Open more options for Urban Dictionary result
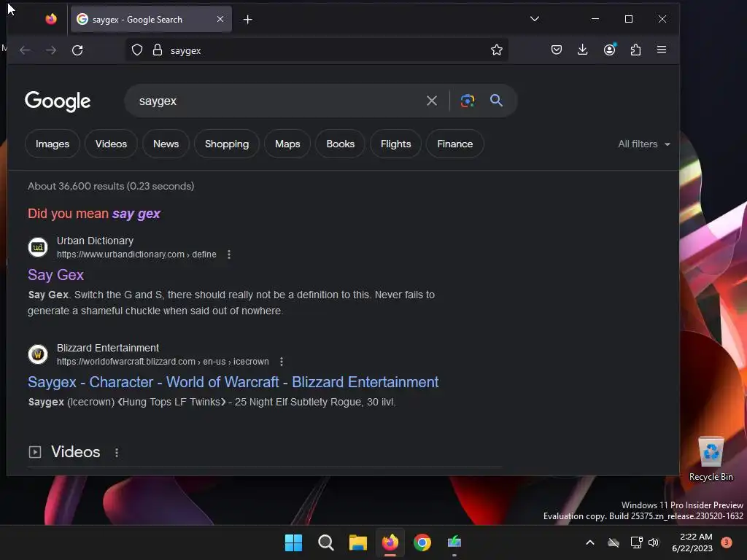This screenshot has width=747, height=560. click(x=229, y=254)
